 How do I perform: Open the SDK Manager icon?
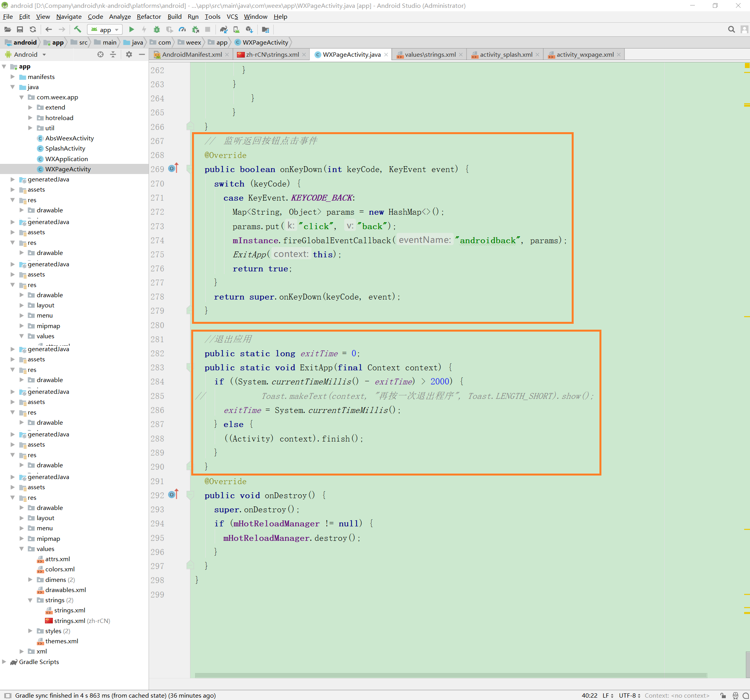[x=249, y=29]
